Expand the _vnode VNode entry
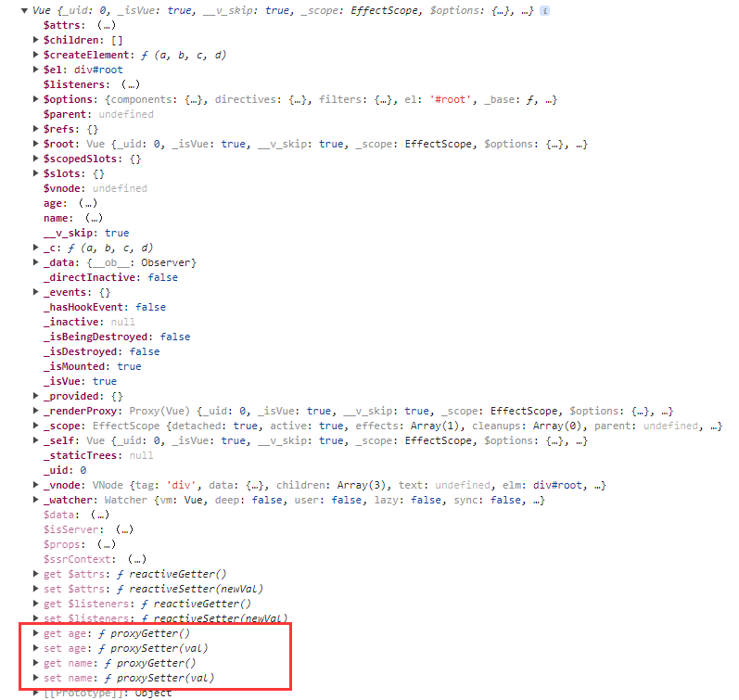 [x=35, y=485]
